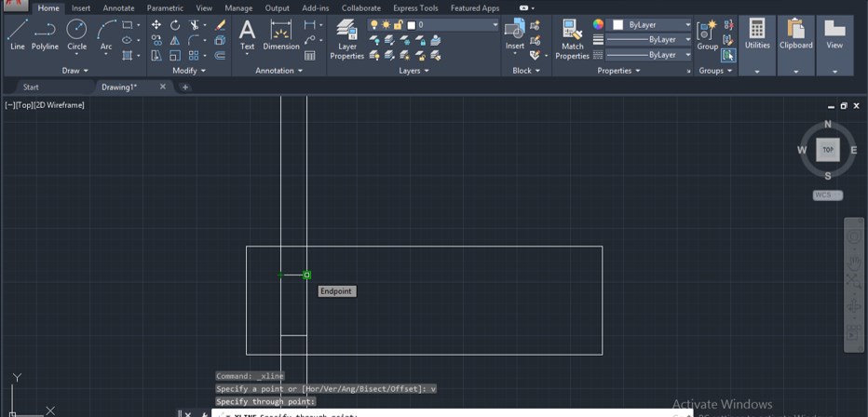Click the Rectangle draw tool icon
The height and width of the screenshot is (417, 868).
128,25
